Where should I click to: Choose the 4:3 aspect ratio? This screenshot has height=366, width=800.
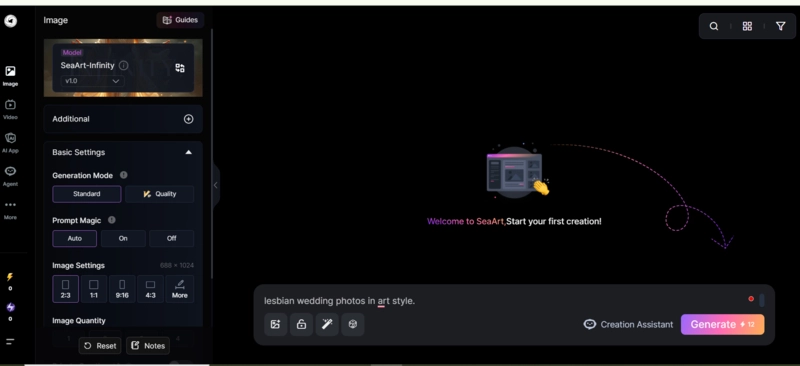pos(151,289)
